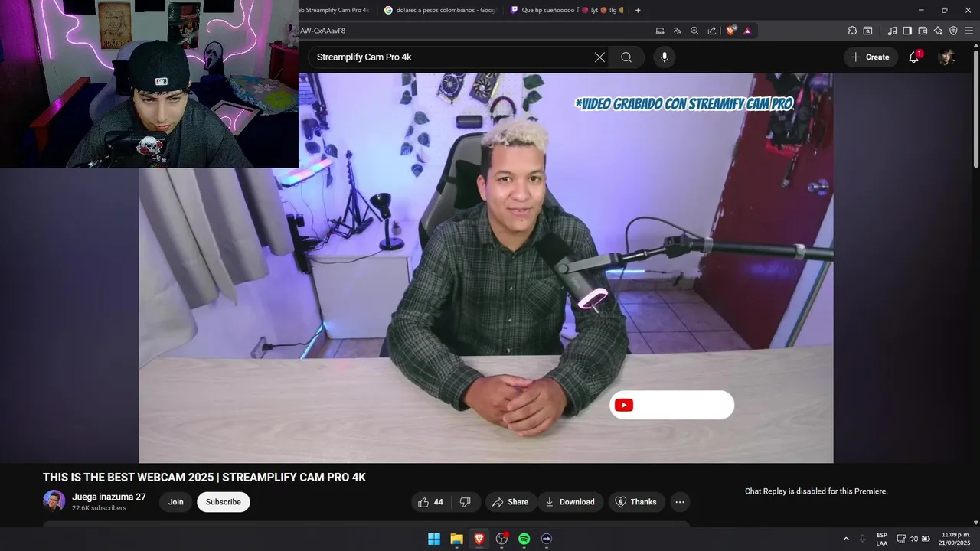The height and width of the screenshot is (551, 980).
Task: Open File Explorer from the taskbar
Action: click(456, 539)
